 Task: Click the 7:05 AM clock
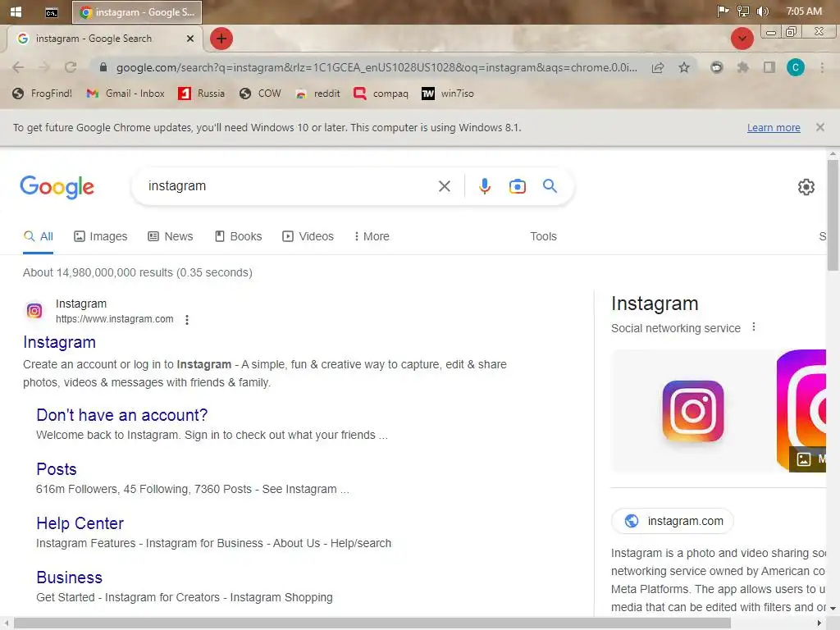pyautogui.click(x=804, y=11)
